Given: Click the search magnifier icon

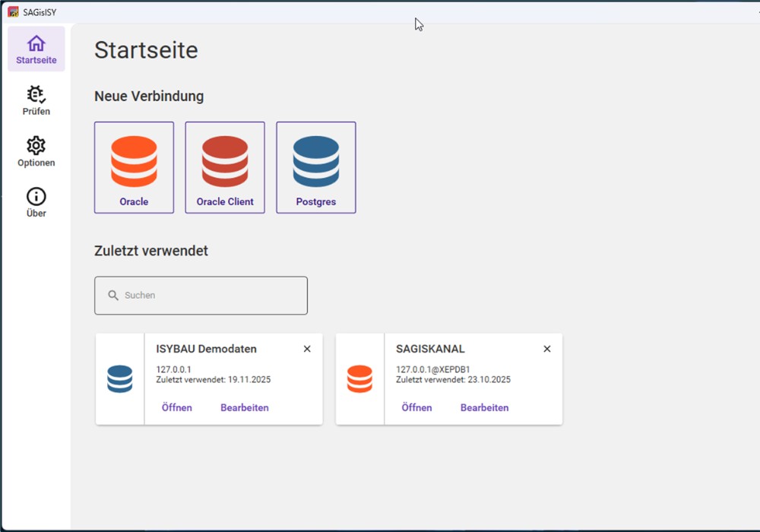Looking at the screenshot, I should (112, 295).
